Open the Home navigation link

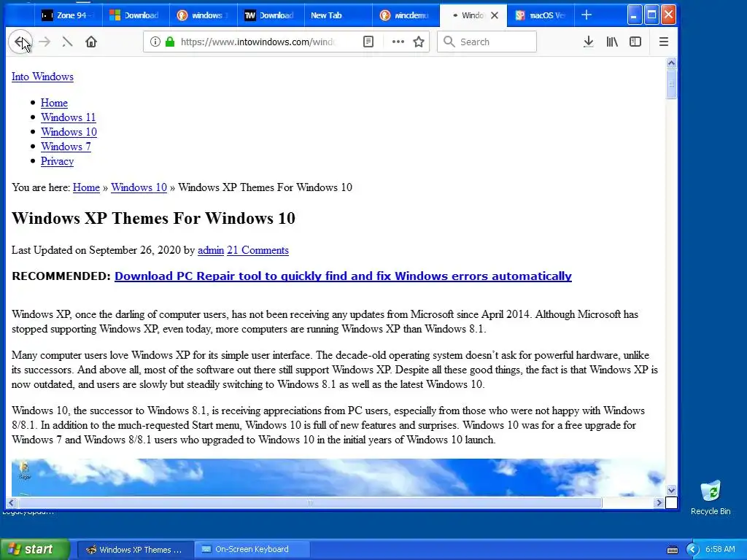tap(54, 103)
